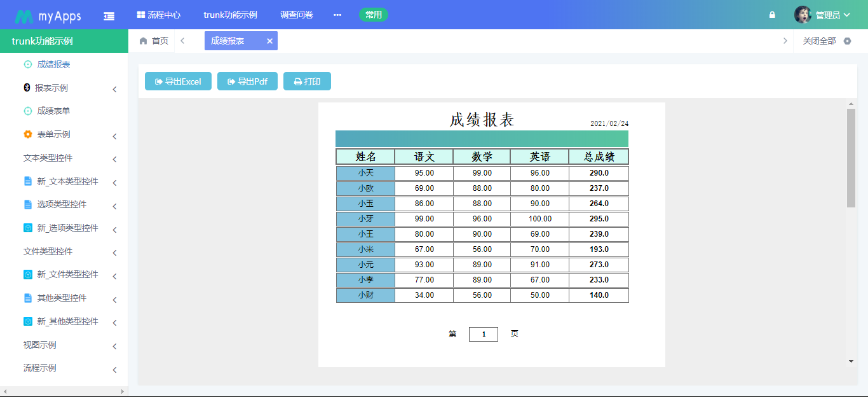Expand the 流程示例 chevron
Viewport: 868px width, 397px height.
[115, 370]
